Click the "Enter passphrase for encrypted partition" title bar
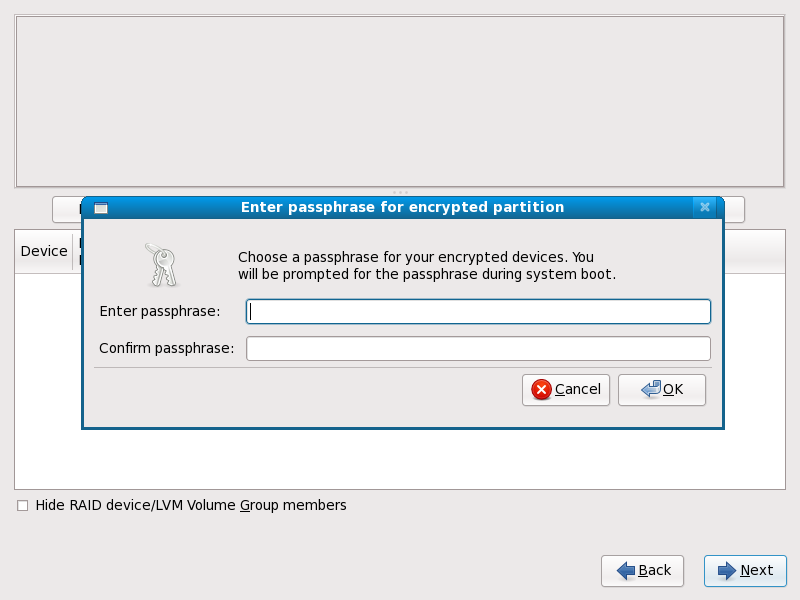The image size is (800, 600). 402,208
